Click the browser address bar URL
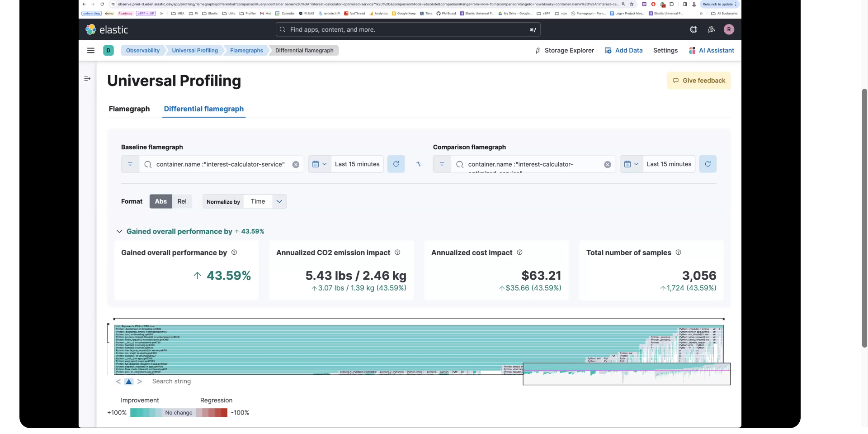 tap(368, 4)
